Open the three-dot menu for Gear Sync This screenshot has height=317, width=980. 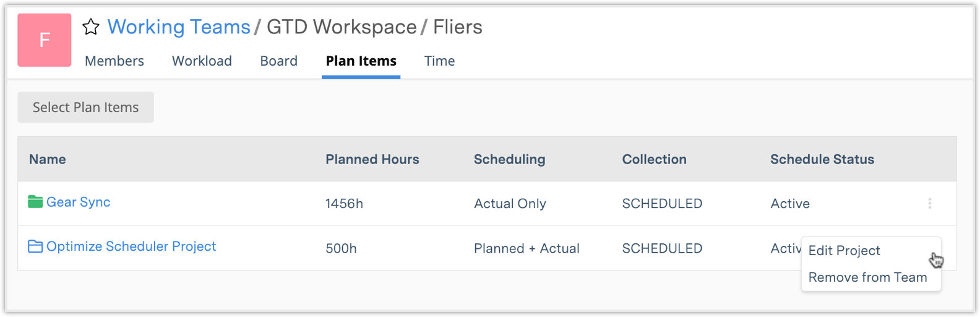coord(929,204)
